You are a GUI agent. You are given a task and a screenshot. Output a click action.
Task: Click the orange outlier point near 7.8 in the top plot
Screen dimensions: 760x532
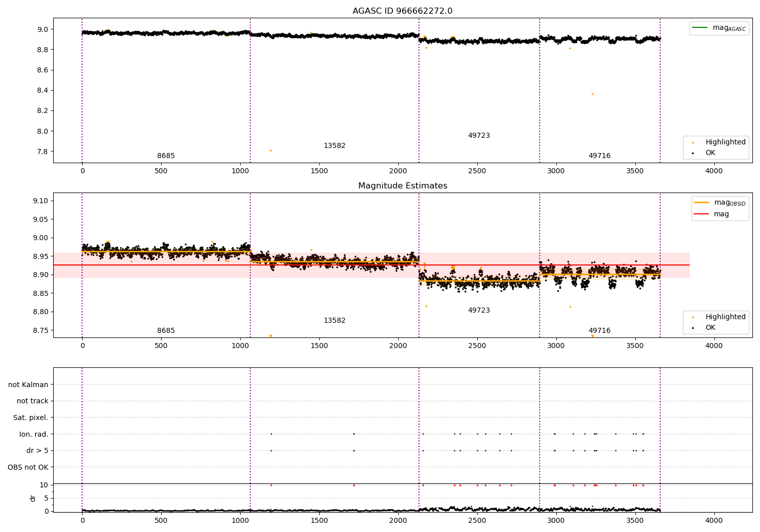(271, 150)
